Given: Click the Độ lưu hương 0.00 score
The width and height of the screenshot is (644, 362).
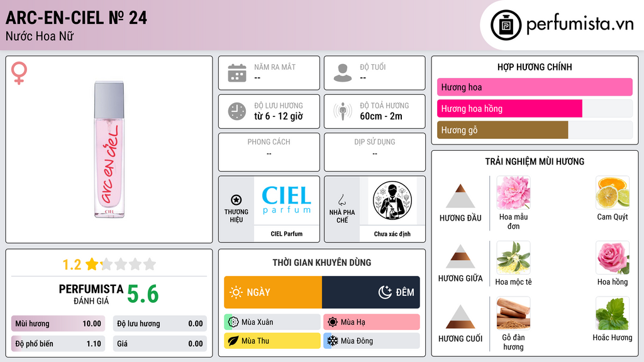Looking at the screenshot, I should pos(160,324).
